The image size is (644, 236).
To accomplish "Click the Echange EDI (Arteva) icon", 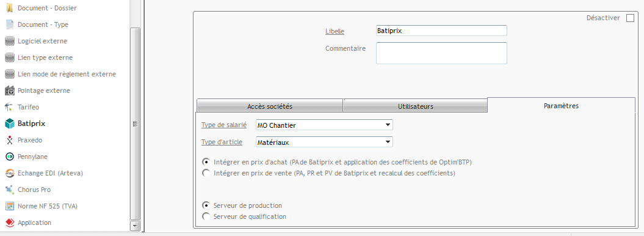I will 10,173.
